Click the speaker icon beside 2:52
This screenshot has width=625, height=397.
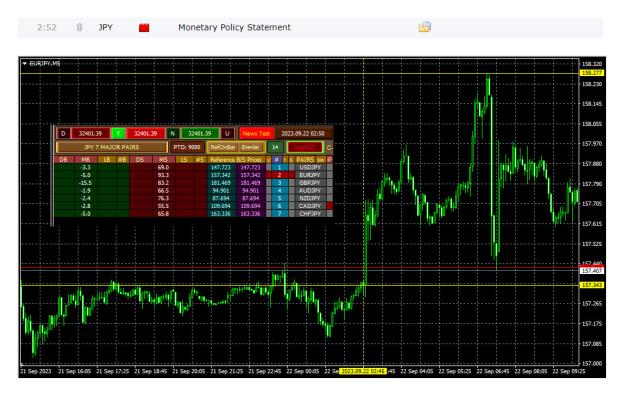point(79,27)
